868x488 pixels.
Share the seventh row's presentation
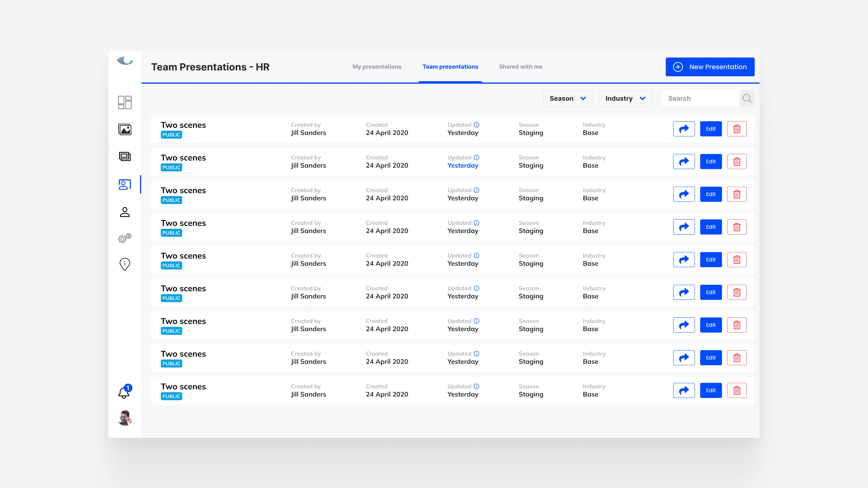[684, 325]
